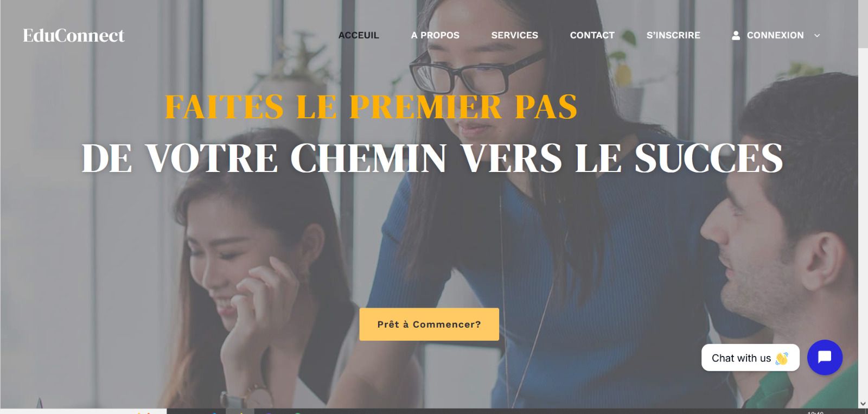Image resolution: width=868 pixels, height=414 pixels.
Task: Click the woman's black glasses in hero photo
Action: coord(475,73)
